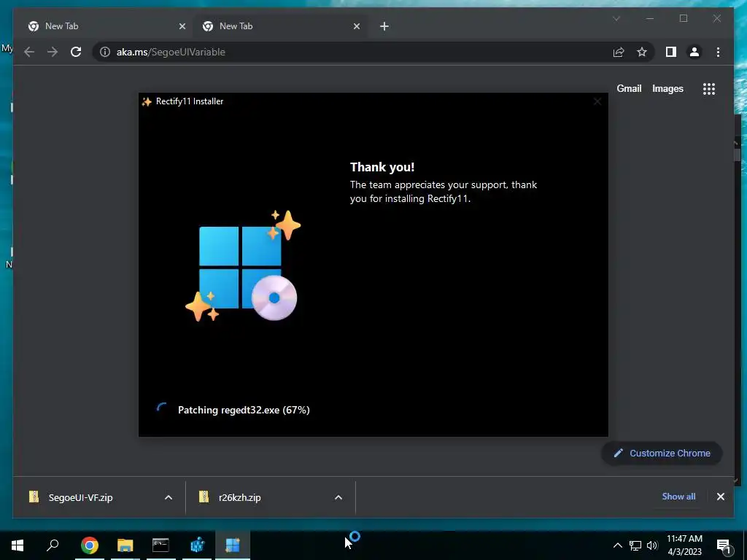Open Chrome tab search chevron

point(616,18)
